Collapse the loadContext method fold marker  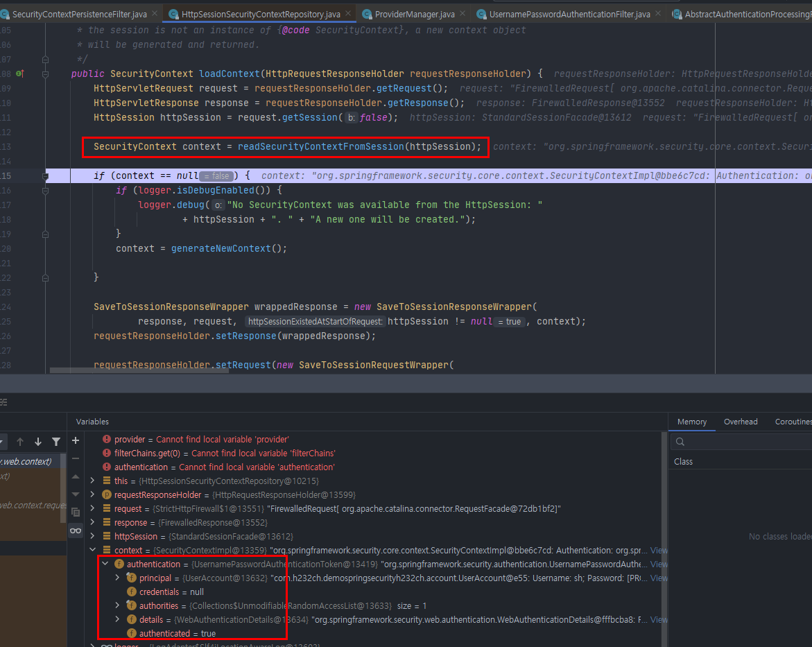click(x=46, y=74)
